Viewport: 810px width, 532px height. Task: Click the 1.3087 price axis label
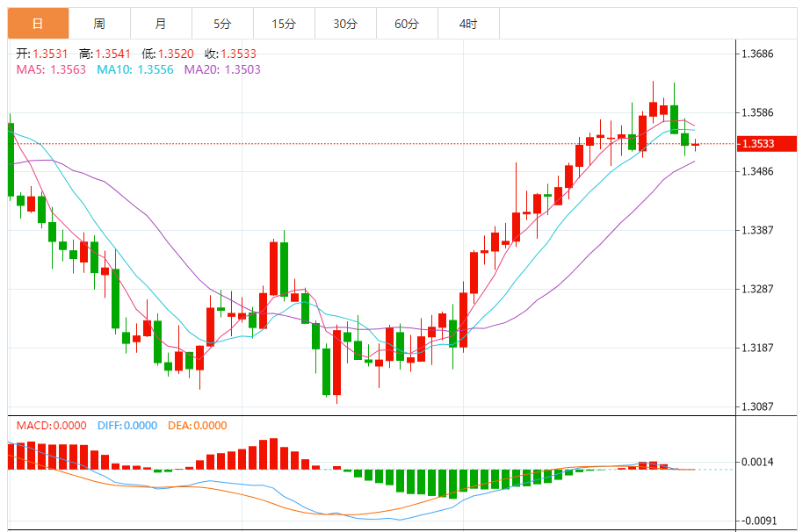coord(757,406)
